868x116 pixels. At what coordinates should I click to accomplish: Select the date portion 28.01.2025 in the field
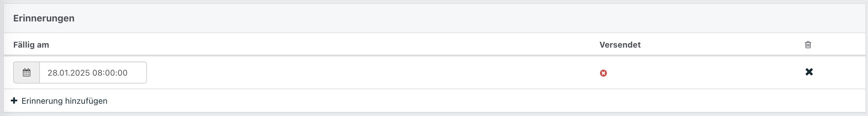(x=69, y=73)
